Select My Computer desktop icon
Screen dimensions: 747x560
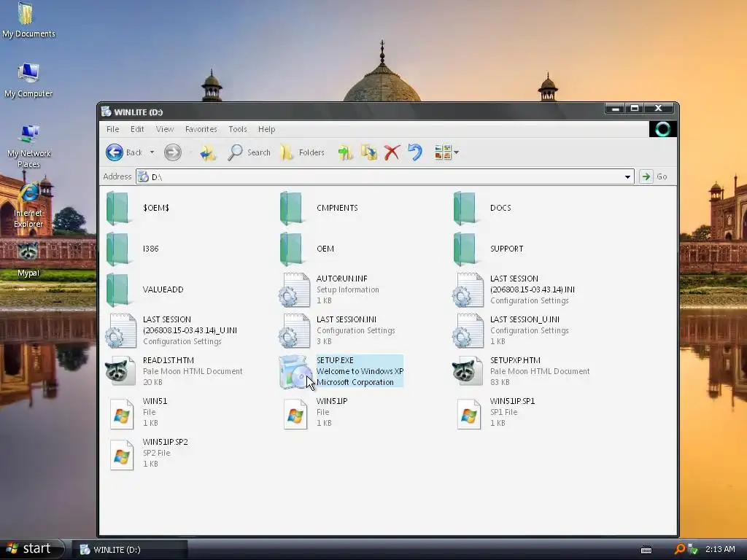(x=28, y=80)
